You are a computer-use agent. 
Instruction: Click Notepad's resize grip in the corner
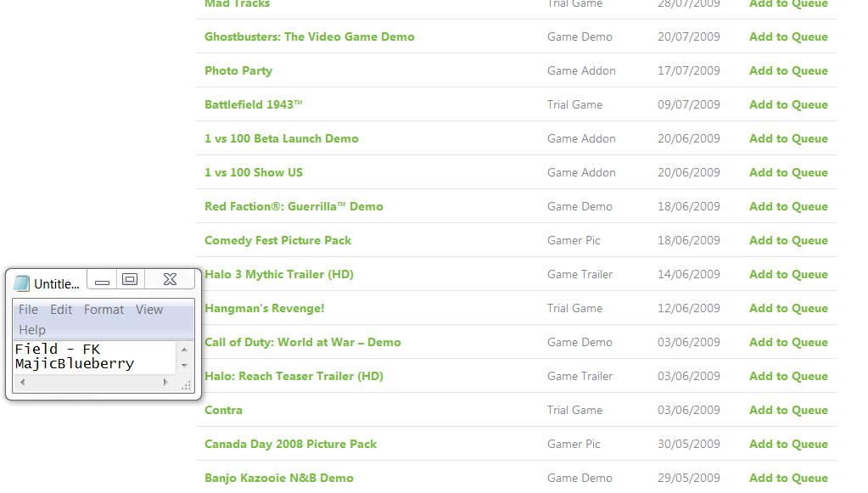186,385
